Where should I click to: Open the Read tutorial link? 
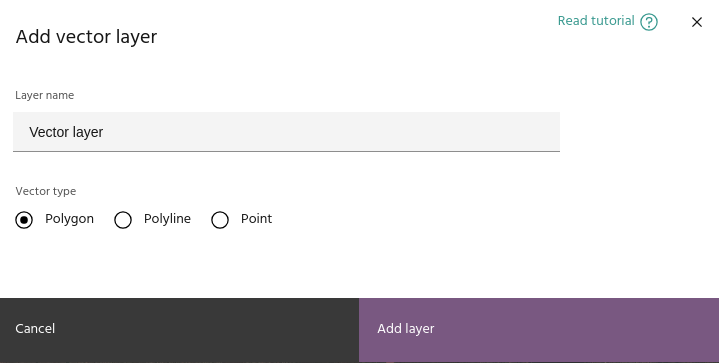596,21
